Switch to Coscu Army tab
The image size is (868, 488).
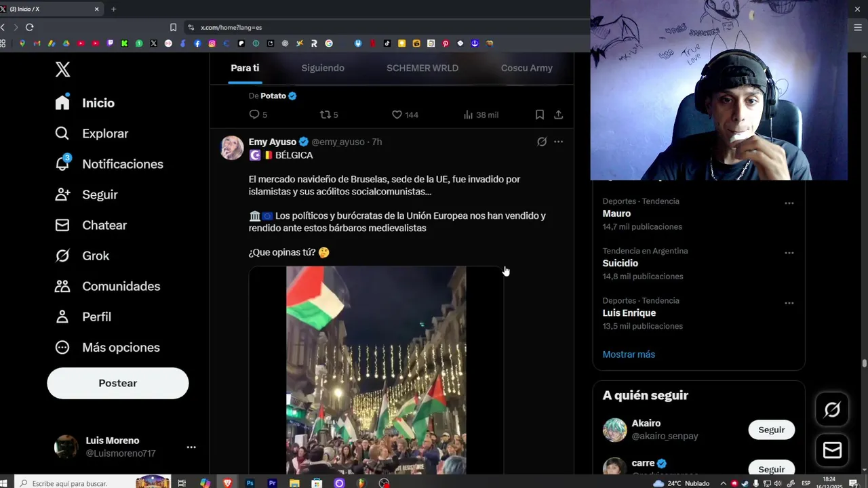point(527,68)
